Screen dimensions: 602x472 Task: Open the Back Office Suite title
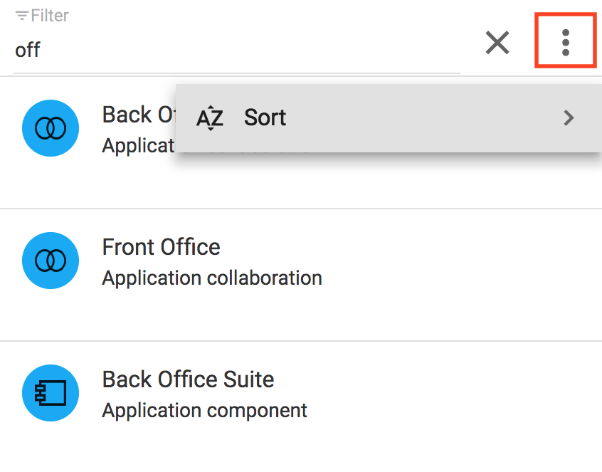[188, 380]
